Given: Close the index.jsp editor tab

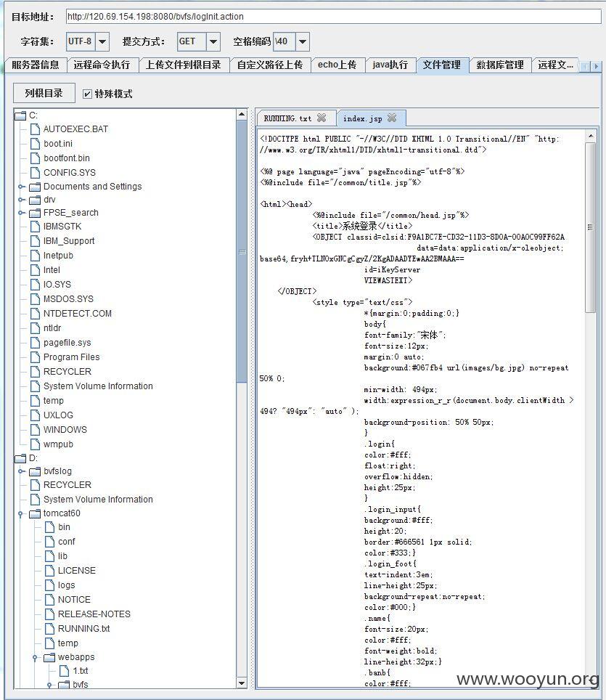Looking at the screenshot, I should point(392,118).
